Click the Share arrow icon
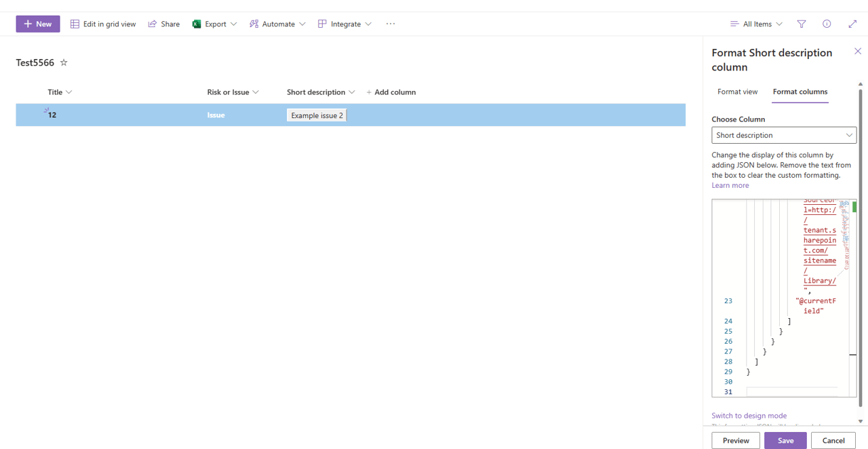The height and width of the screenshot is (449, 868). (x=153, y=24)
